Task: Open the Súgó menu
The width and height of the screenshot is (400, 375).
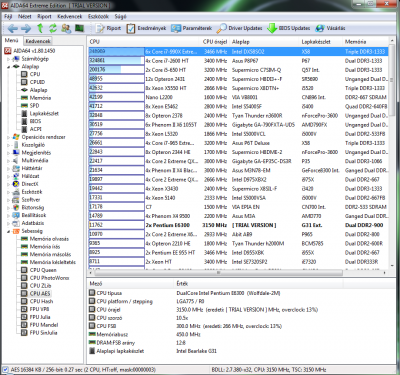Action: coord(120,16)
